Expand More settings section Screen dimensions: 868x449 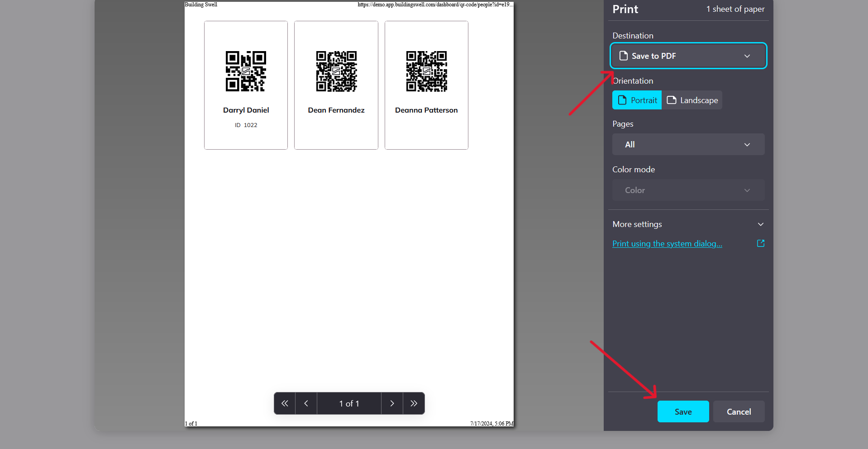tap(688, 224)
